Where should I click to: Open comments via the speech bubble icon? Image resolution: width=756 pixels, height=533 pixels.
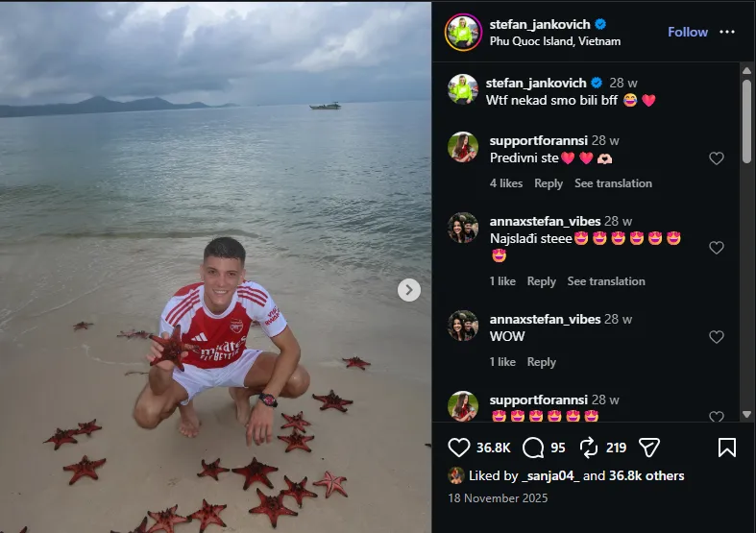pos(533,448)
